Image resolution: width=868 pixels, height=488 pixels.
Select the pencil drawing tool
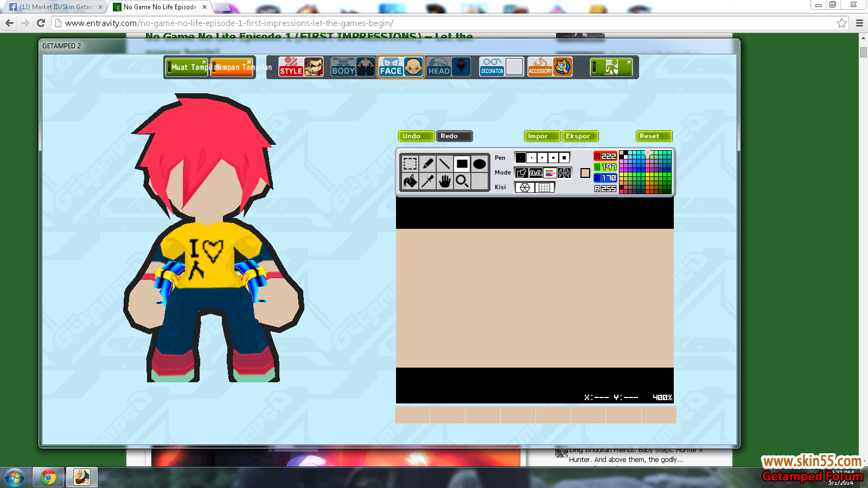[427, 164]
